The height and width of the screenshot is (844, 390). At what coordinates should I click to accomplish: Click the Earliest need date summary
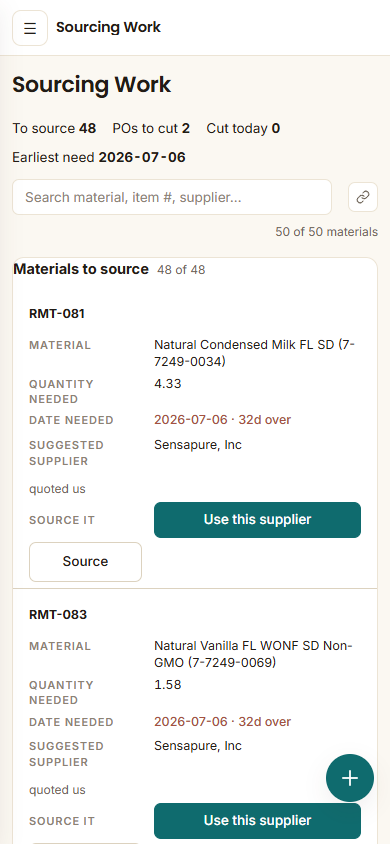pyautogui.click(x=99, y=158)
